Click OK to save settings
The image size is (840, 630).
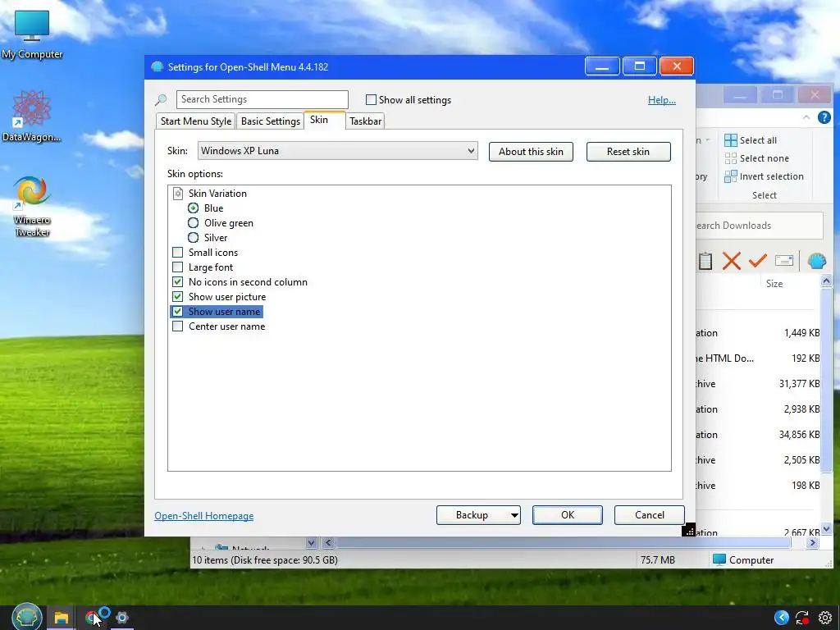click(568, 515)
